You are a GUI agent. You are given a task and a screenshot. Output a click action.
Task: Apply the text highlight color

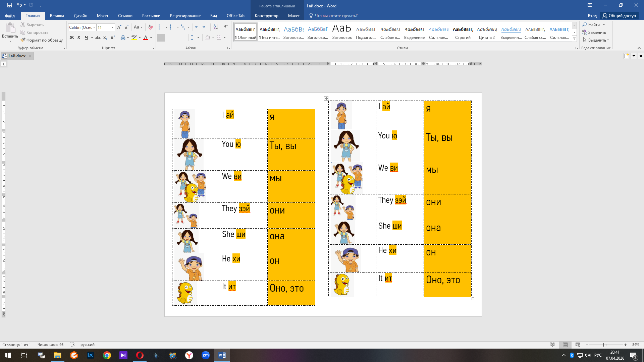click(x=134, y=38)
